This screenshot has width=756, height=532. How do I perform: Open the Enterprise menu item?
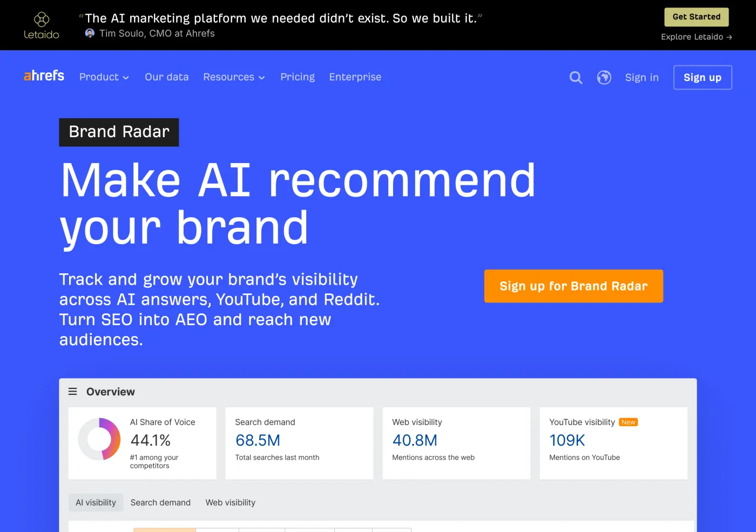point(355,77)
